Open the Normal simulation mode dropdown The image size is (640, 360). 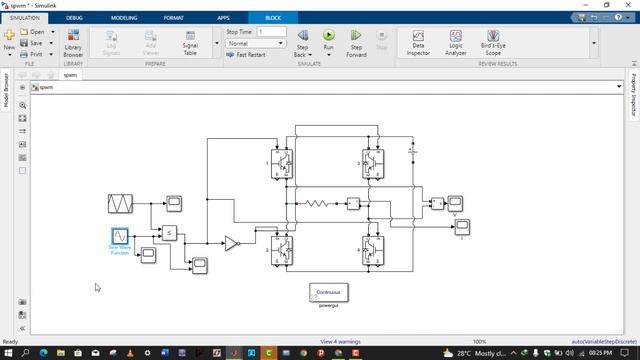(x=256, y=43)
